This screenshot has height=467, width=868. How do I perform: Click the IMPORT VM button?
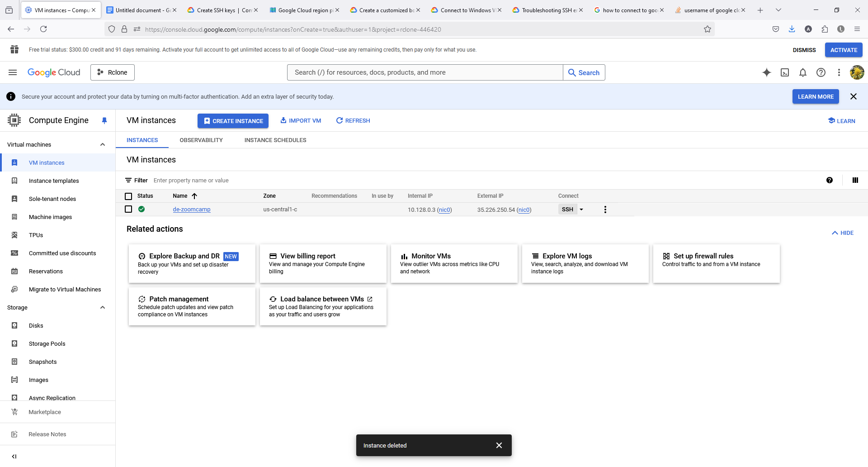[301, 121]
